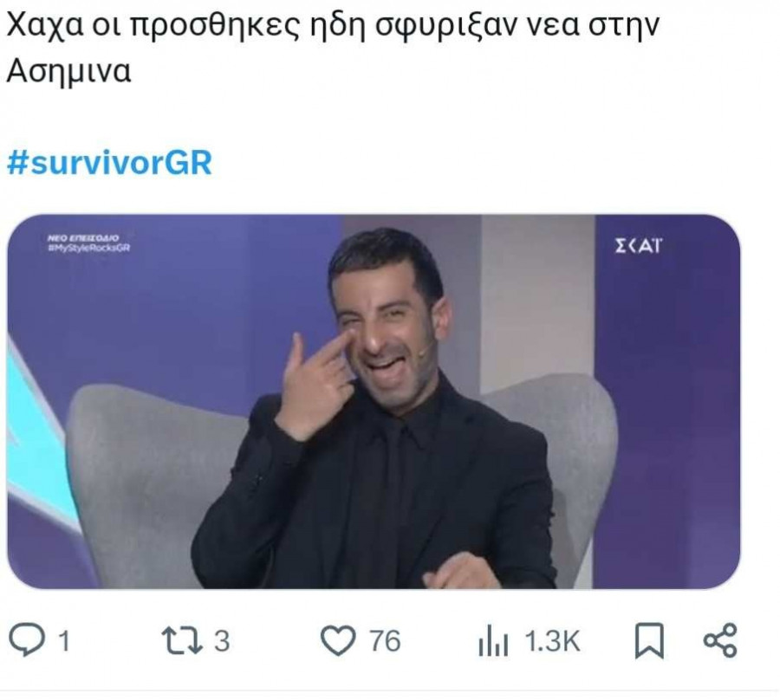Image resolution: width=780 pixels, height=700 pixels.
Task: Open view analytics bar chart icon
Action: tap(493, 640)
